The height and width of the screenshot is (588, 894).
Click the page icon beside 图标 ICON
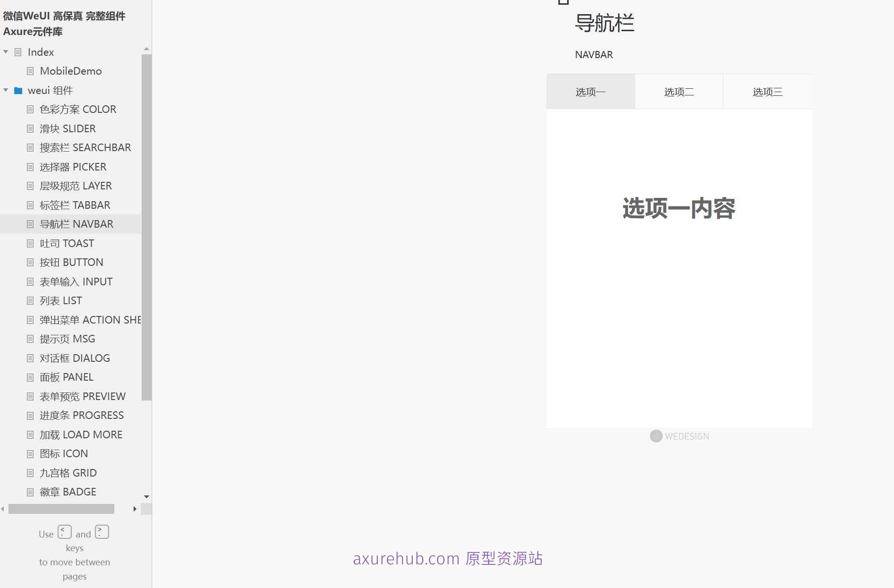pos(29,453)
